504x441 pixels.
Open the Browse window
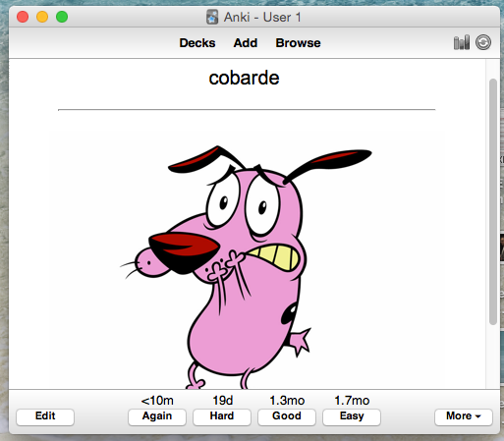[298, 43]
